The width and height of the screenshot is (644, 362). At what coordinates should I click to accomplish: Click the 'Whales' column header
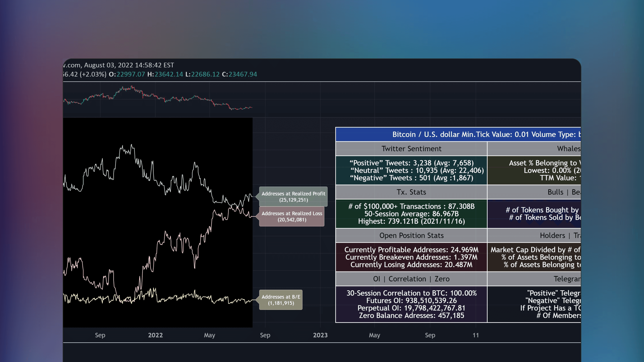click(x=571, y=148)
